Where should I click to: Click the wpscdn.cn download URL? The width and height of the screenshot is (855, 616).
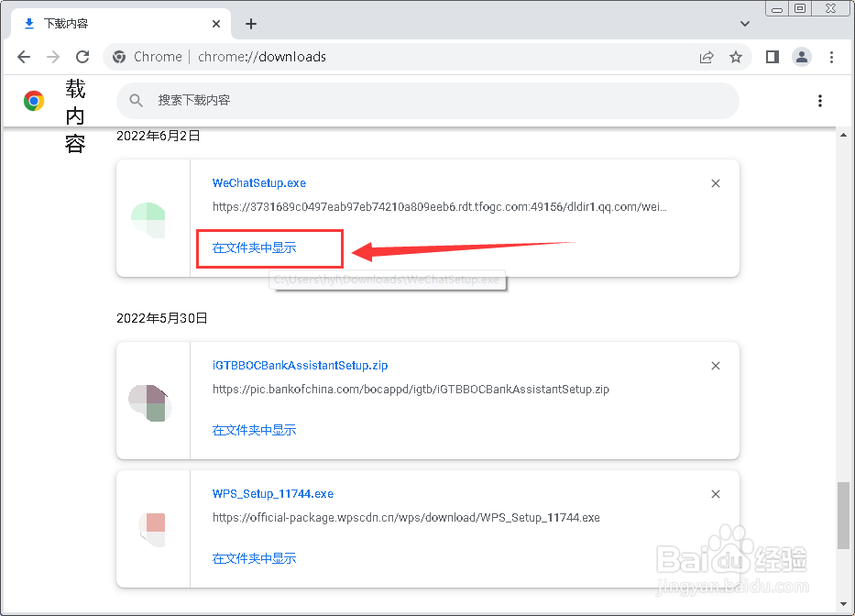(x=406, y=517)
